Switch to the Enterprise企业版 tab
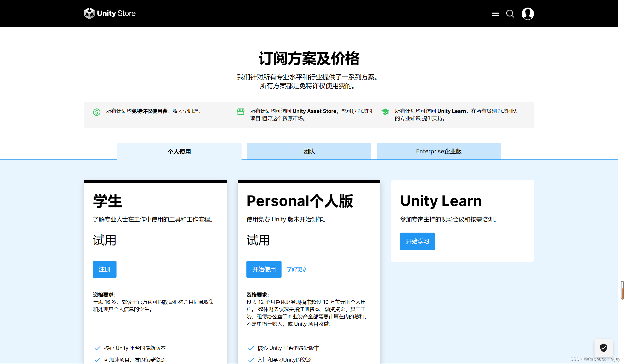Screen dimensions: 624x364 (439, 151)
